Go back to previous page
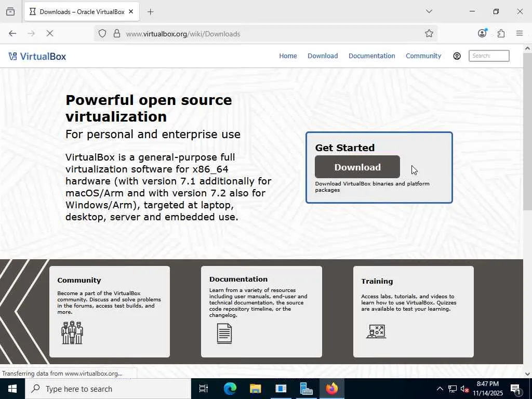 click(12, 33)
